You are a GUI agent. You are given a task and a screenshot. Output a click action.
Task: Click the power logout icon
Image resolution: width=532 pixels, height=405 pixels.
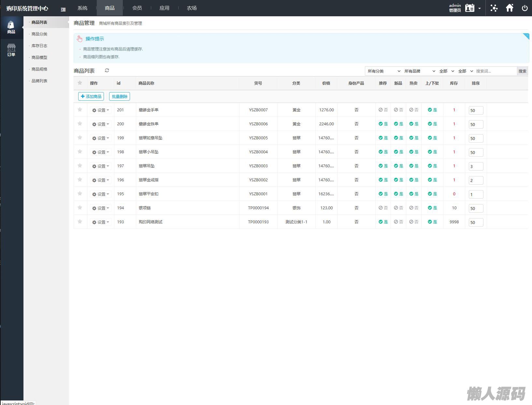[525, 8]
